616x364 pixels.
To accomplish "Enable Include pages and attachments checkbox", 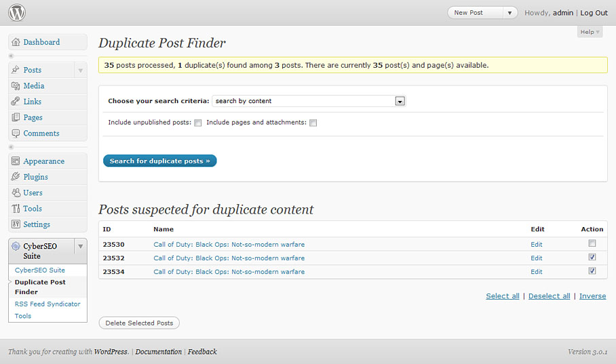I will 313,123.
